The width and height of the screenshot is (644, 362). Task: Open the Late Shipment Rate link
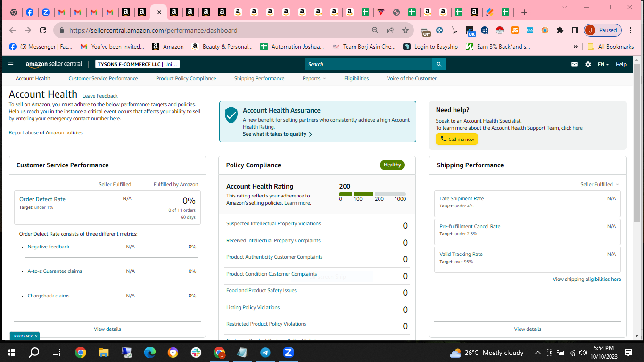[462, 198]
